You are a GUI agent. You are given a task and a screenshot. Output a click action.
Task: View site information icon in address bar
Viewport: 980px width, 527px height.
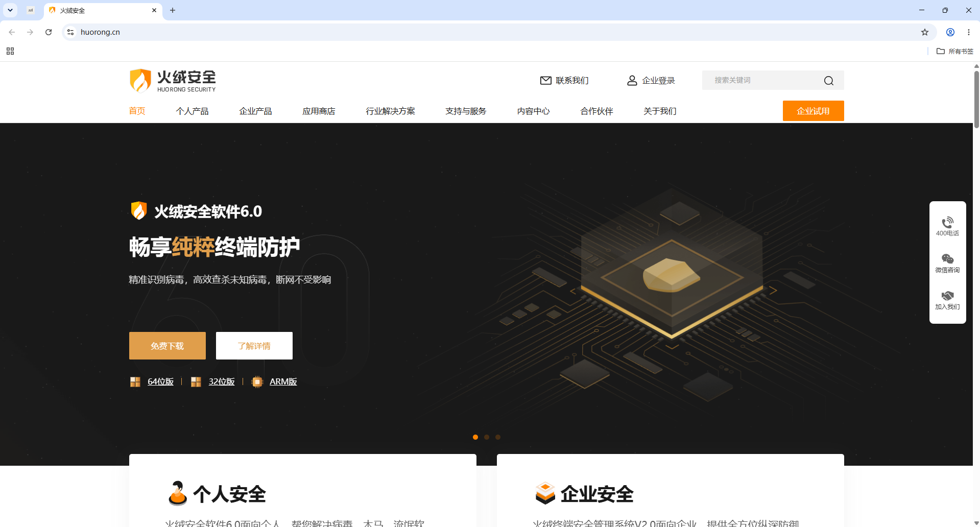70,32
